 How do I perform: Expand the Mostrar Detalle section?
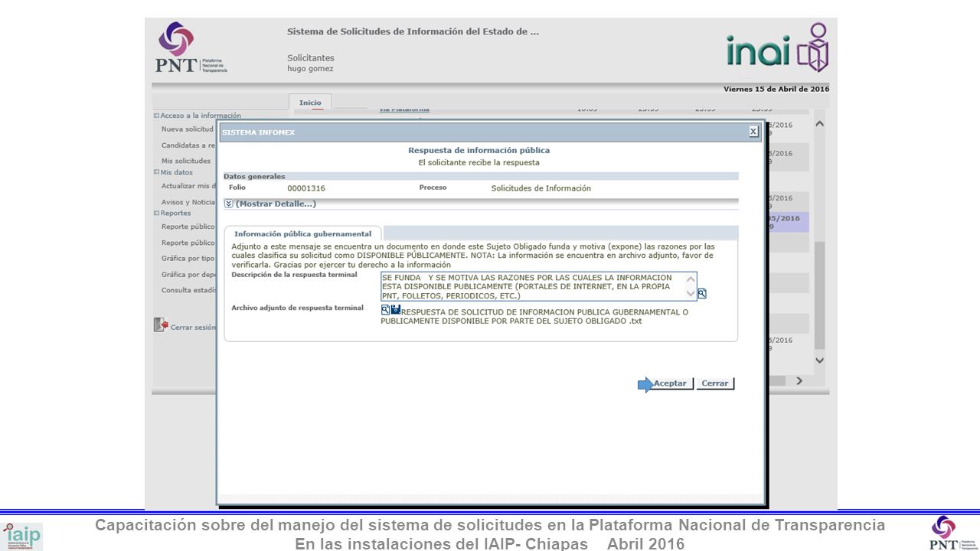(x=269, y=204)
